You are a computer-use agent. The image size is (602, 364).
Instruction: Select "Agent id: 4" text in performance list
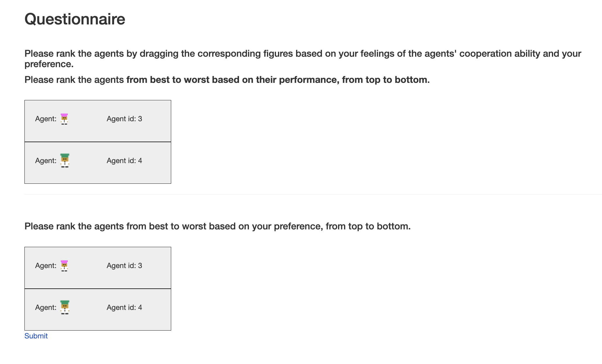click(124, 161)
